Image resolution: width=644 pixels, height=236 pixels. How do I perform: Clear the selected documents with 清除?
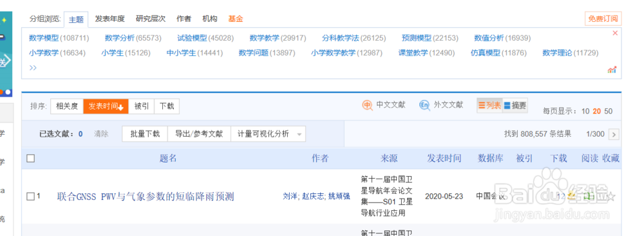tap(102, 134)
